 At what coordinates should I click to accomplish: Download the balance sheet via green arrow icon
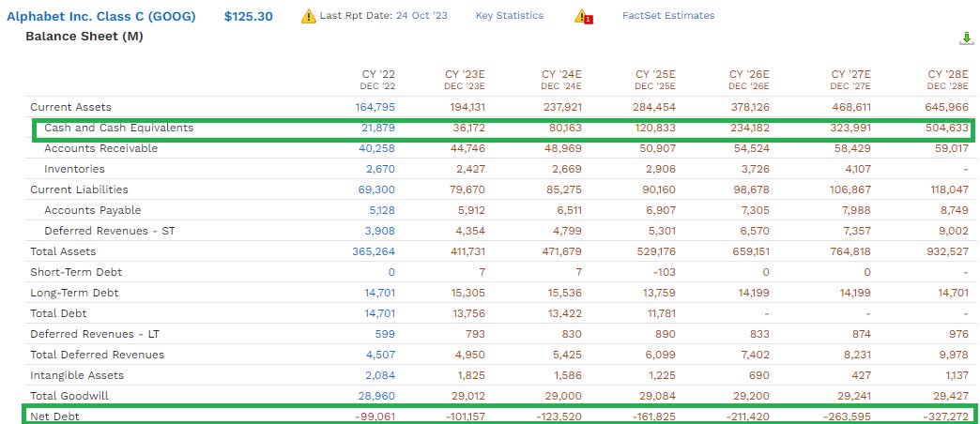point(966,38)
